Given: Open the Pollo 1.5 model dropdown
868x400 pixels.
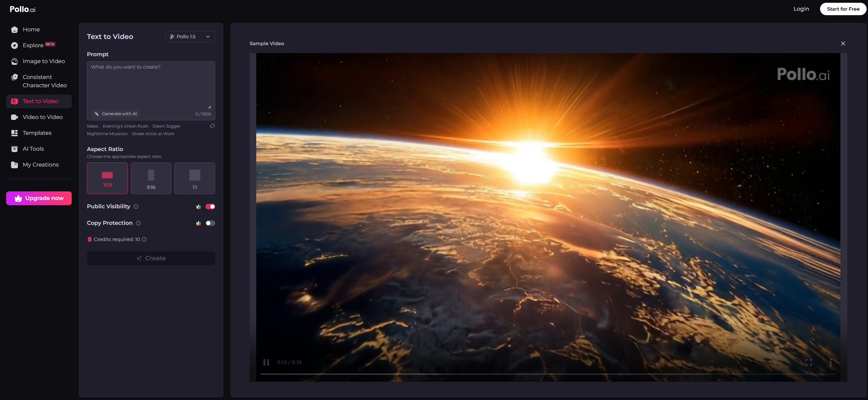Looking at the screenshot, I should pos(190,37).
